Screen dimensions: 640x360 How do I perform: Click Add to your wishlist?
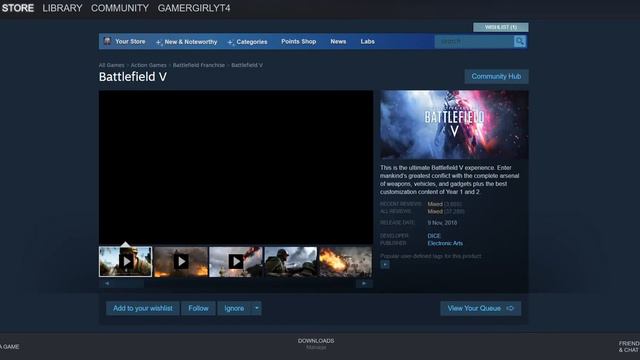143,308
